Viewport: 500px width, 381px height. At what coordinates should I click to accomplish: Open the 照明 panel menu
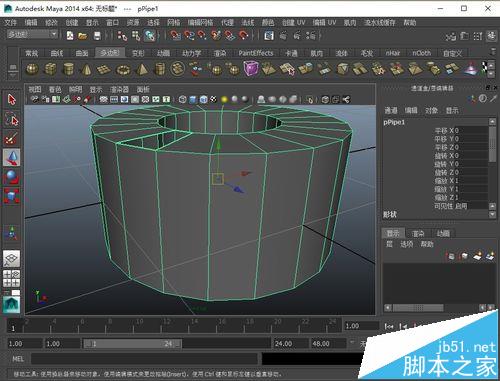pyautogui.click(x=75, y=89)
